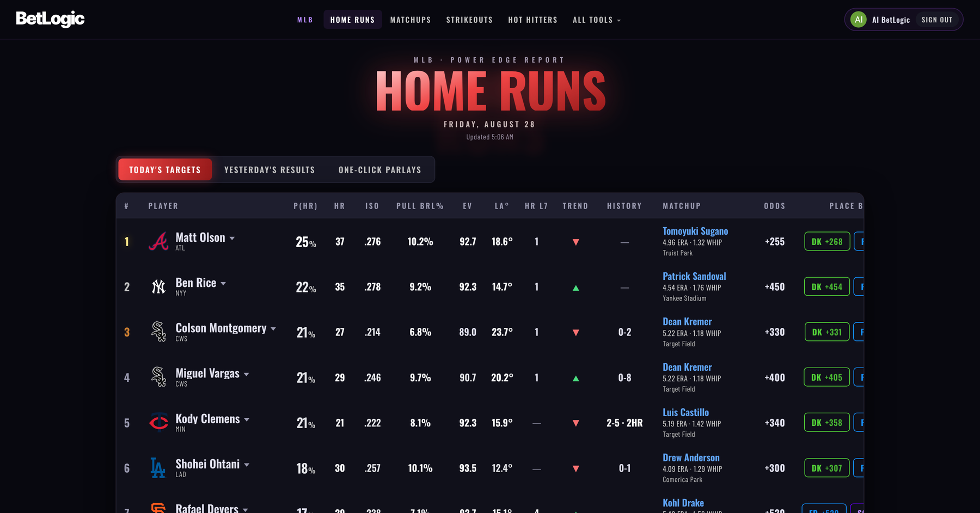Viewport: 980px width, 513px height.
Task: Click the 0-8 history value for Miguel Vargas
Action: point(624,377)
